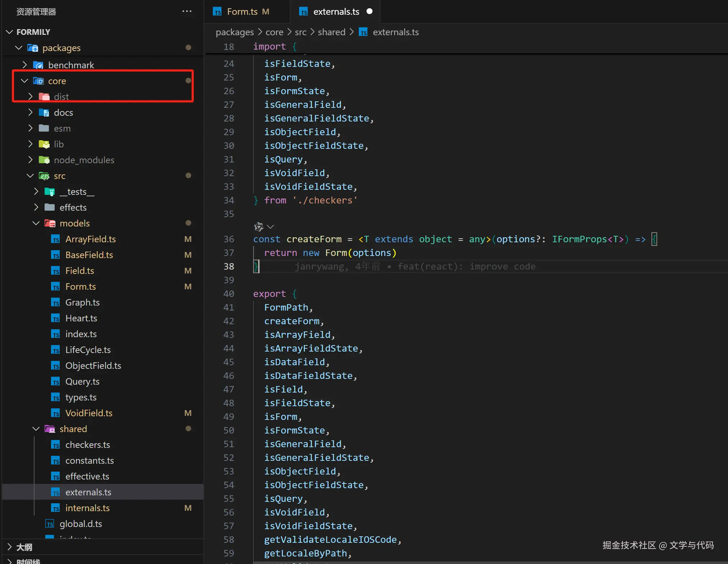Click the code lens icon above createForm
Screen dimensions: 728x564
(x=258, y=226)
